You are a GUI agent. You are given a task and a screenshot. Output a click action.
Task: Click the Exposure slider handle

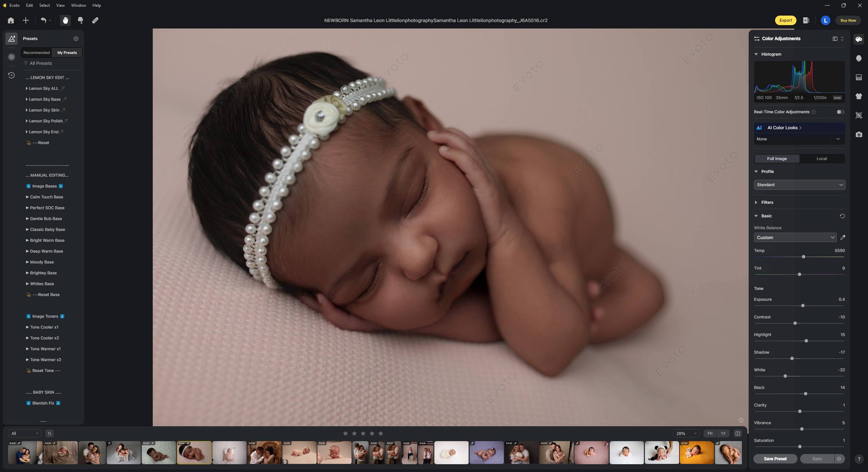tap(803, 306)
